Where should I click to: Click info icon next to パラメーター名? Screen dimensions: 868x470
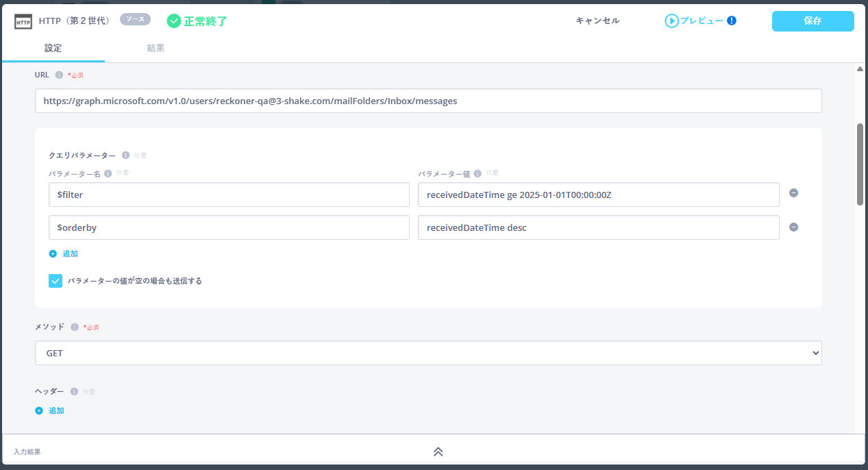click(x=108, y=173)
